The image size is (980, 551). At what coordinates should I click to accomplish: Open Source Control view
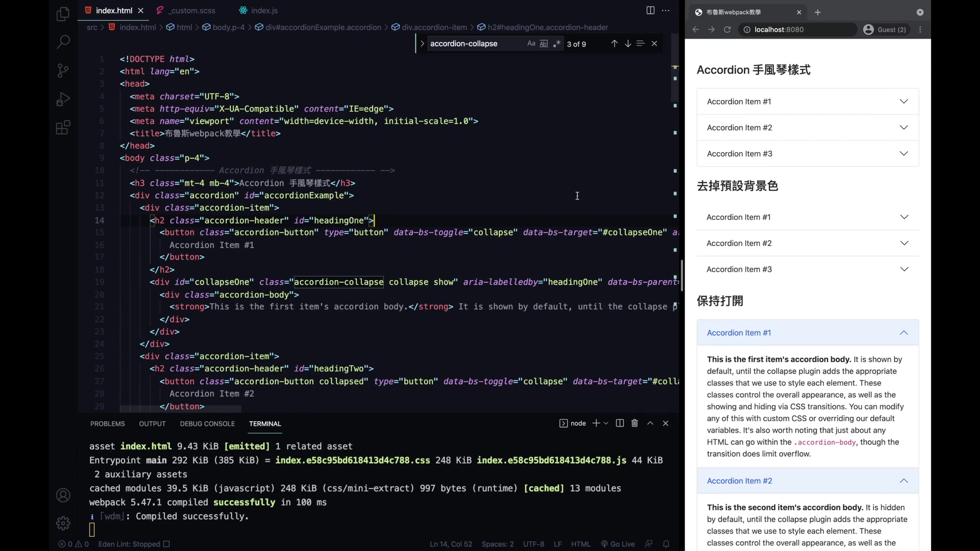coord(63,70)
